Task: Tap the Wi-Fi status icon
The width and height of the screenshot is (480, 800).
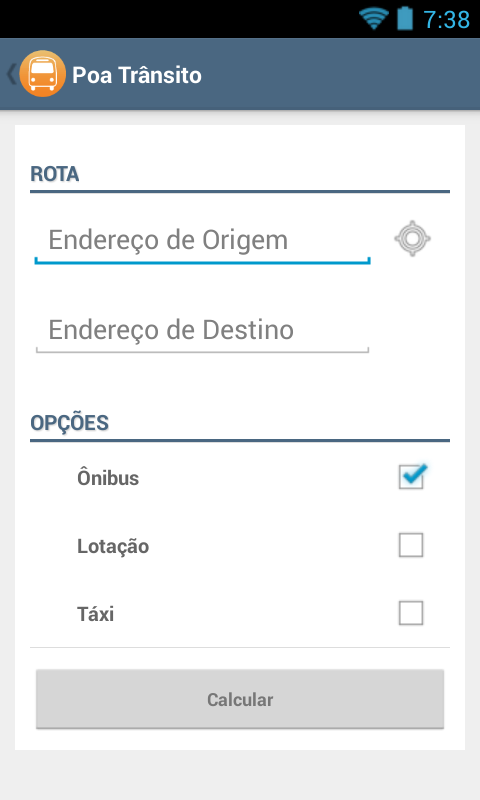Action: pos(374,19)
